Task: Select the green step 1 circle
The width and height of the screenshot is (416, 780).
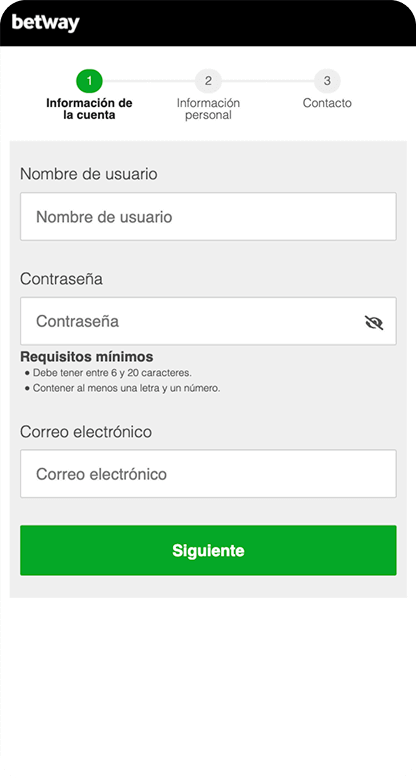Action: (89, 81)
